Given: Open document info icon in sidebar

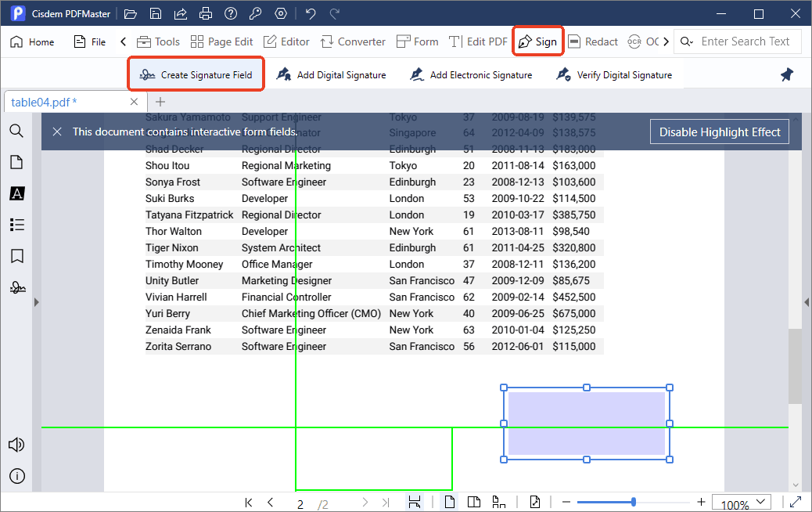Looking at the screenshot, I should pos(16,476).
